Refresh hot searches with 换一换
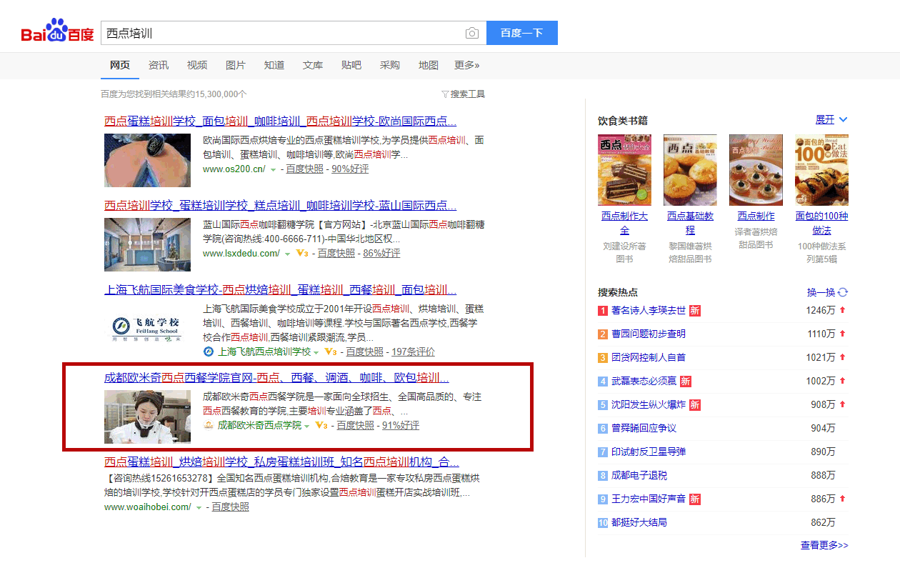Screen dimensions: 900x588 click(x=821, y=292)
